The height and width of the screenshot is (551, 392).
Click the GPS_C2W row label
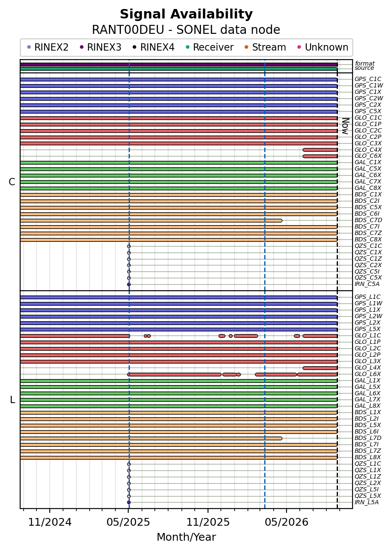368,99
